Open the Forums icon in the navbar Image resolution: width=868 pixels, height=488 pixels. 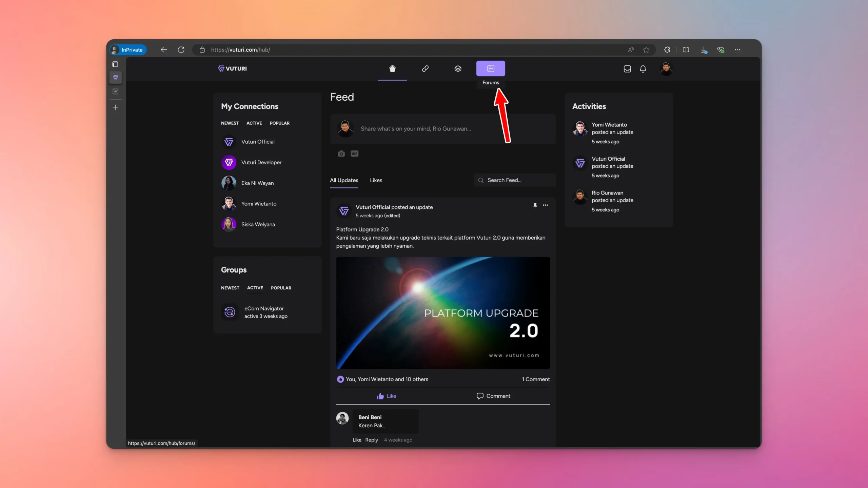[x=491, y=68]
